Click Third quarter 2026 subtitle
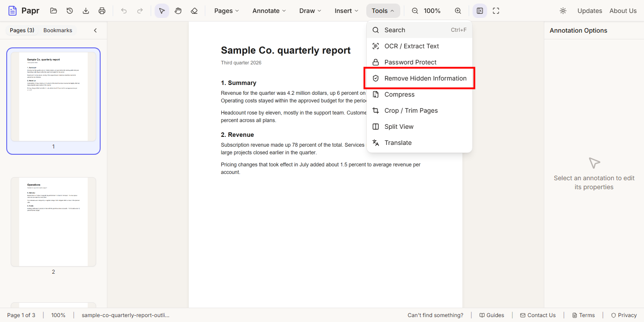 [x=241, y=63]
